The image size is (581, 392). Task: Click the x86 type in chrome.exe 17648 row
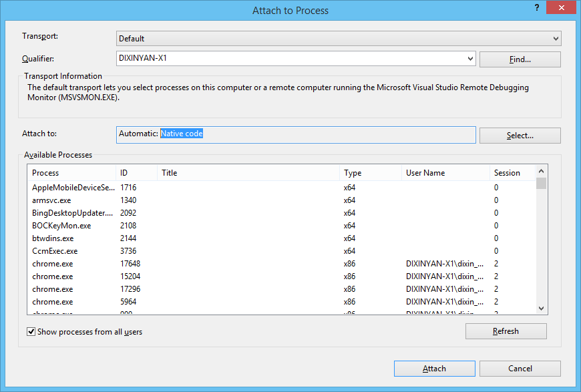pyautogui.click(x=349, y=264)
